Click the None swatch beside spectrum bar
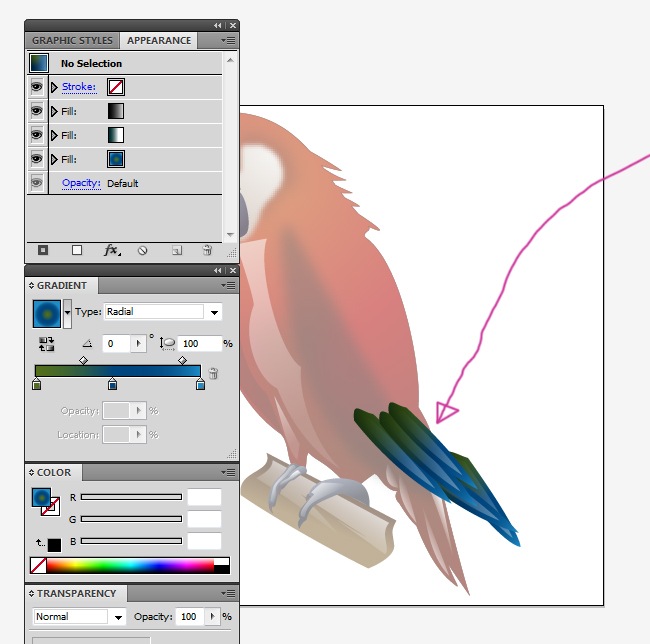The image size is (650, 644). click(38, 566)
